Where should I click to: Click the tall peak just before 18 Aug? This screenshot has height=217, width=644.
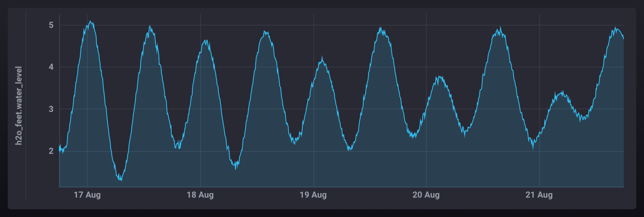tap(150, 26)
